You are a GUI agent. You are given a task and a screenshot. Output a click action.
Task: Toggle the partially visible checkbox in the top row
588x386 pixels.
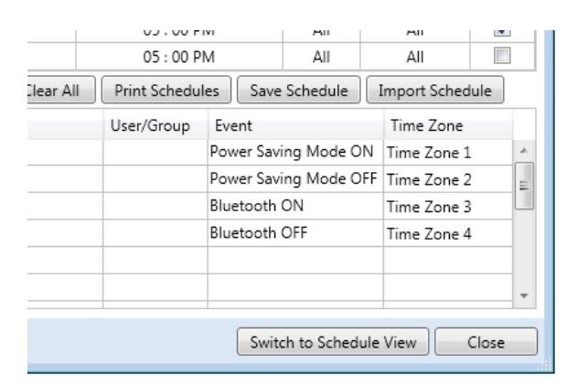click(x=502, y=33)
